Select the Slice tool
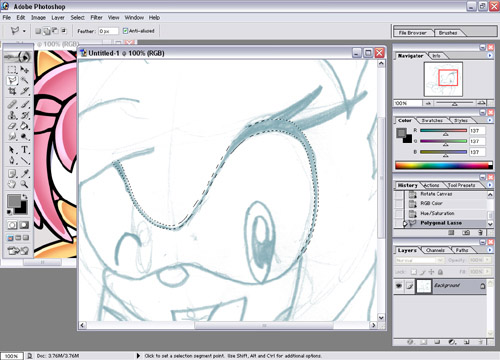 (x=25, y=91)
